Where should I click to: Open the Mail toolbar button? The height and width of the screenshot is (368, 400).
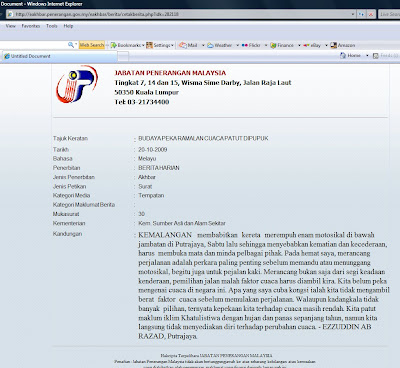click(188, 45)
